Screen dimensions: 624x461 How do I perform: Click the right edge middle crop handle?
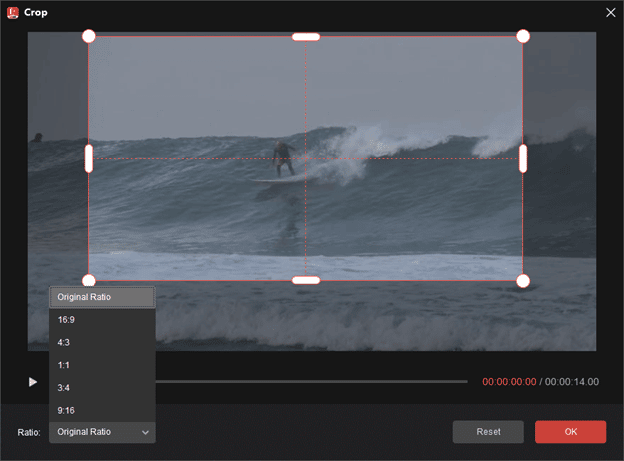pos(522,158)
